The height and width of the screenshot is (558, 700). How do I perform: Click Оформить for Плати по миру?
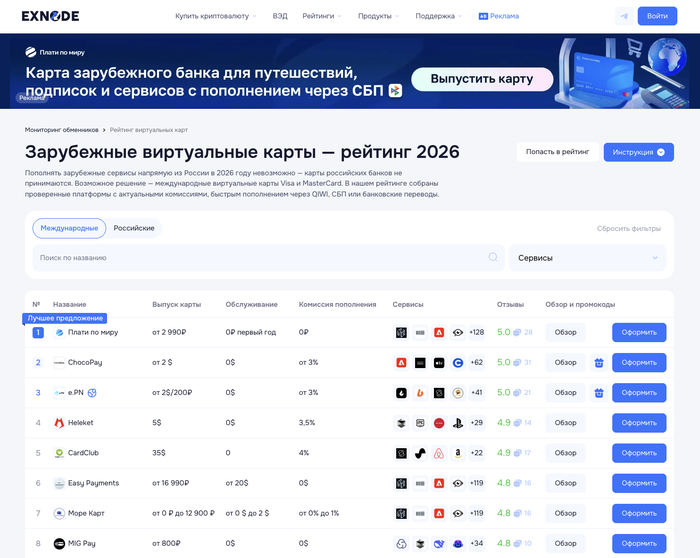point(638,333)
